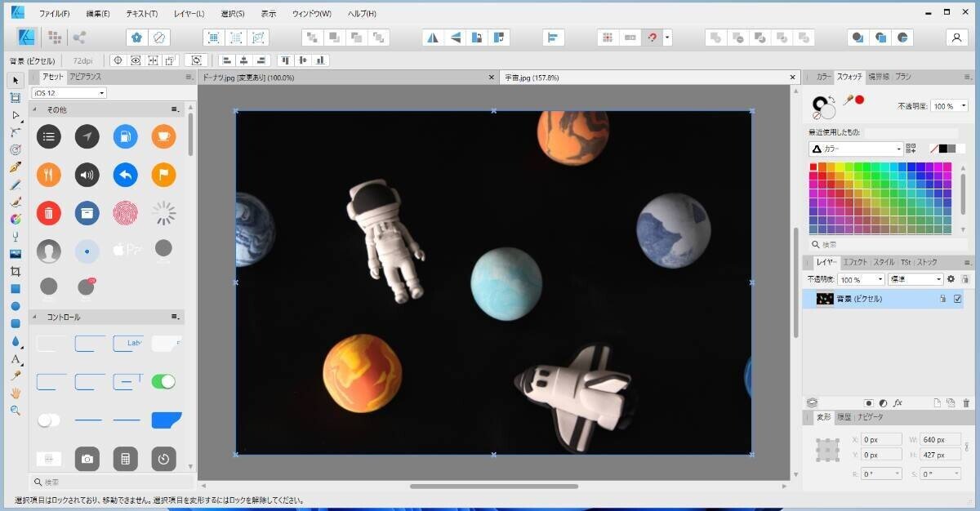Switch to the ドーナツ.jpg document tab
The width and height of the screenshot is (980, 511).
click(x=248, y=78)
